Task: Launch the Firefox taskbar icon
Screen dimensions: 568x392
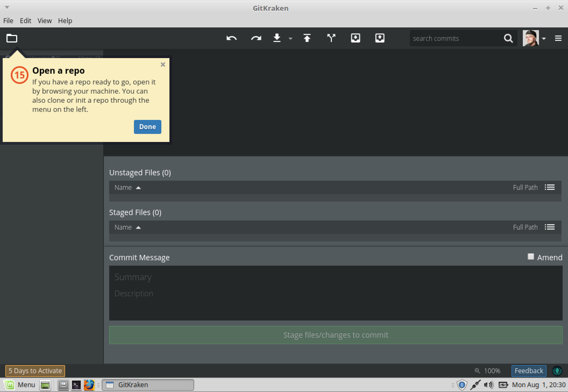Action: 89,385
